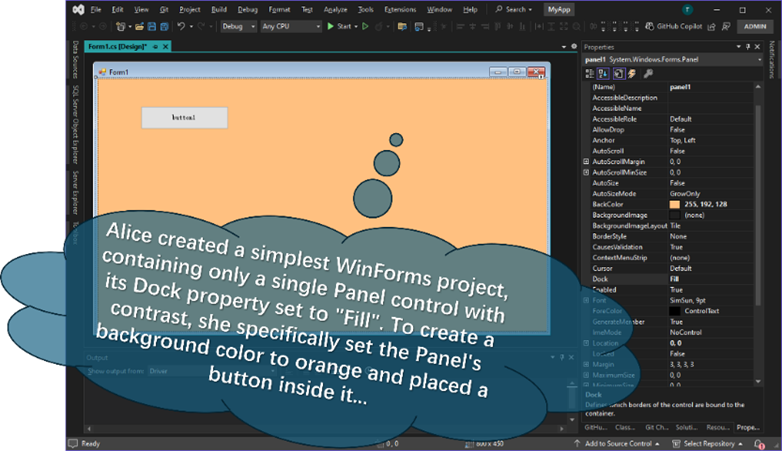782x451 pixels.
Task: Click the user account avatar
Action: tap(687, 9)
